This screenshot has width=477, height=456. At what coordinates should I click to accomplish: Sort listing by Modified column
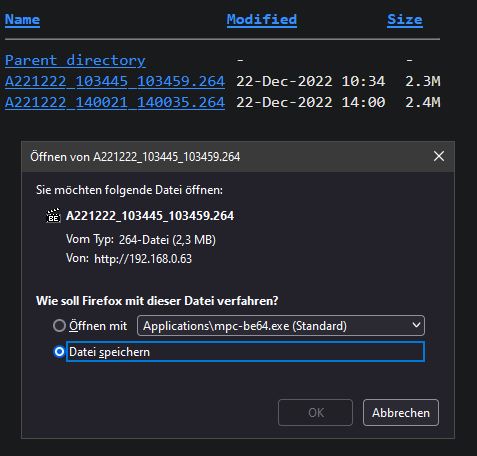[262, 19]
